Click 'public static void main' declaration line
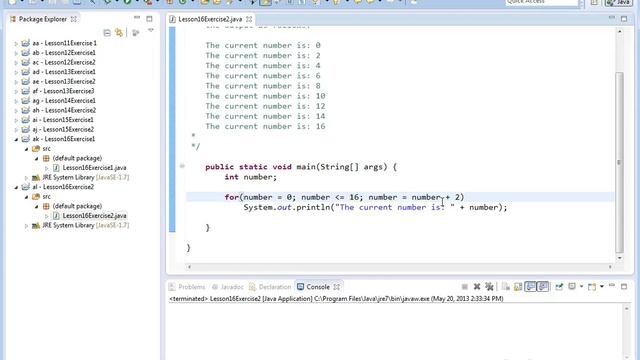640x360 pixels. coord(301,167)
